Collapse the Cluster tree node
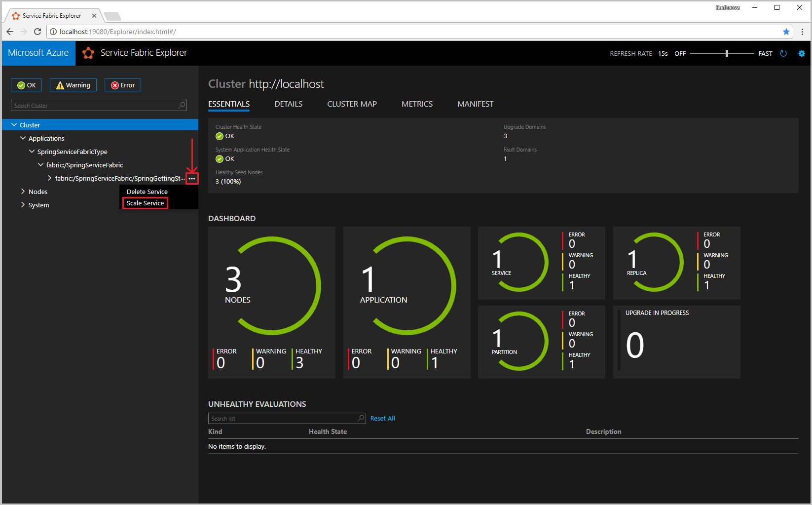812x505 pixels. coord(14,125)
